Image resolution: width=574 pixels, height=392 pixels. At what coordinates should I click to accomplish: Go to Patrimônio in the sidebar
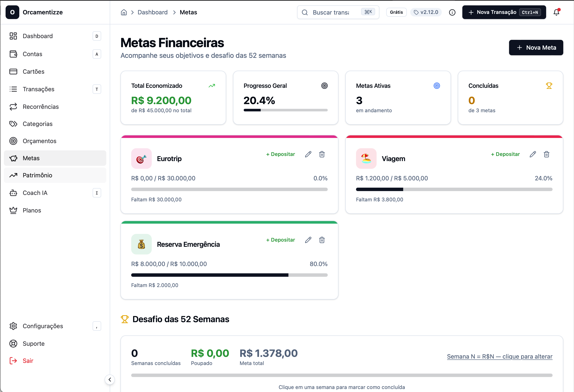[x=37, y=175]
